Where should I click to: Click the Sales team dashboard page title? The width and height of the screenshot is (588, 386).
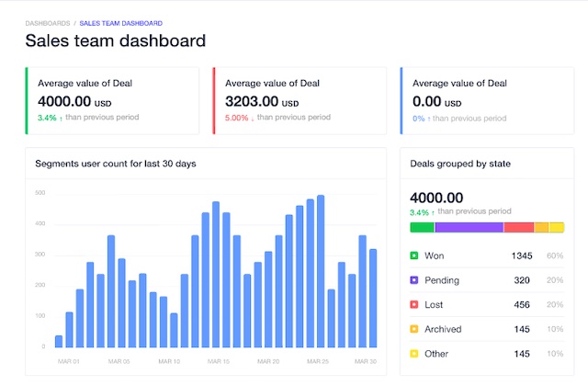[x=116, y=40]
